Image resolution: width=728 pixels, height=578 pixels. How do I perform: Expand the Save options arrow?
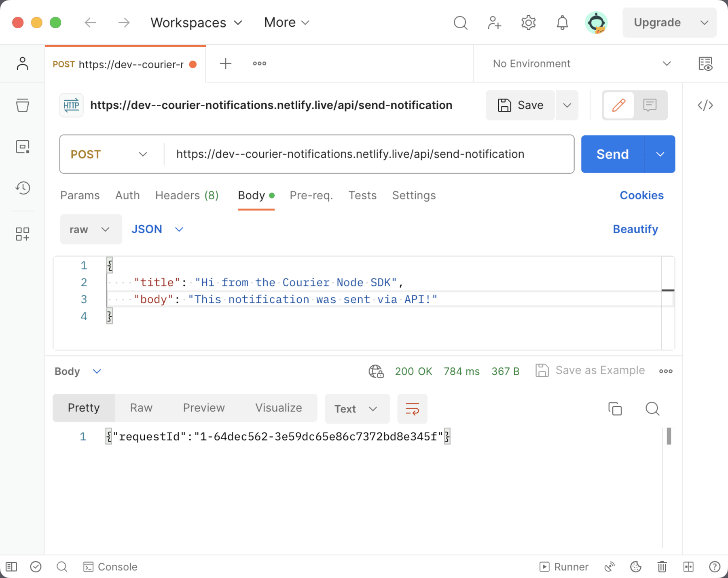pos(567,105)
